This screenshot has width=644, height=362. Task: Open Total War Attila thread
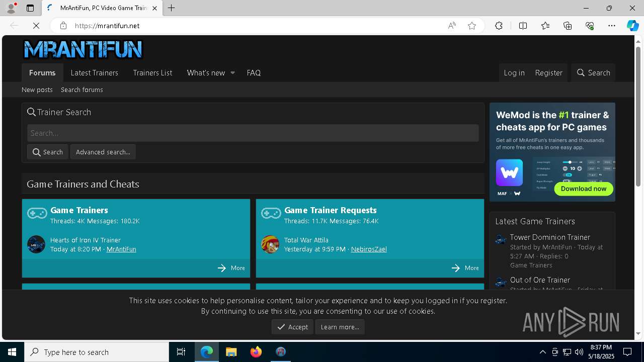(306, 240)
